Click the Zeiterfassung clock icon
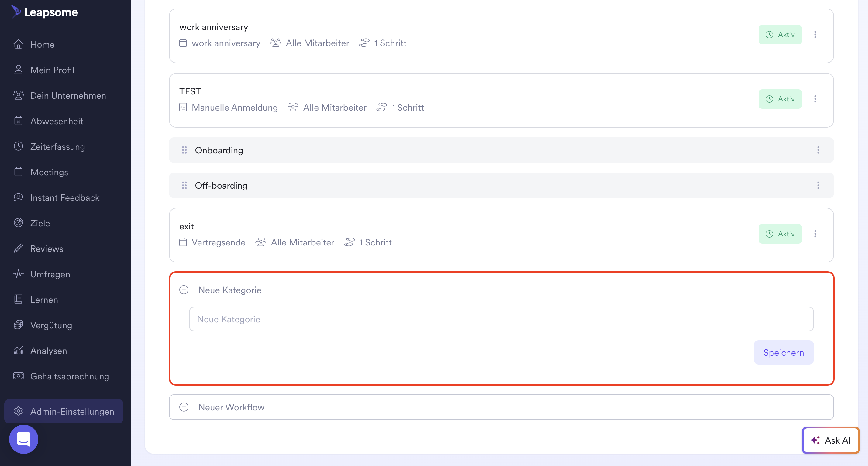The height and width of the screenshot is (466, 868). (19, 146)
